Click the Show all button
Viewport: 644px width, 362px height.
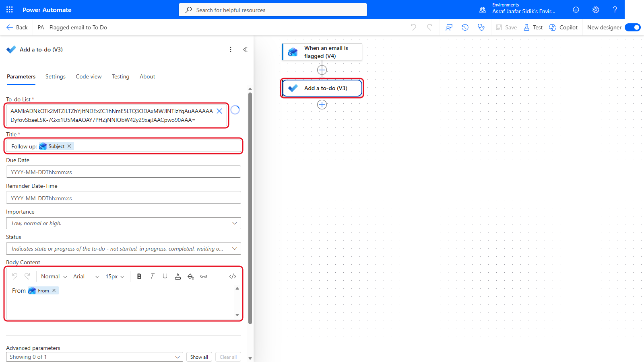pos(199,357)
